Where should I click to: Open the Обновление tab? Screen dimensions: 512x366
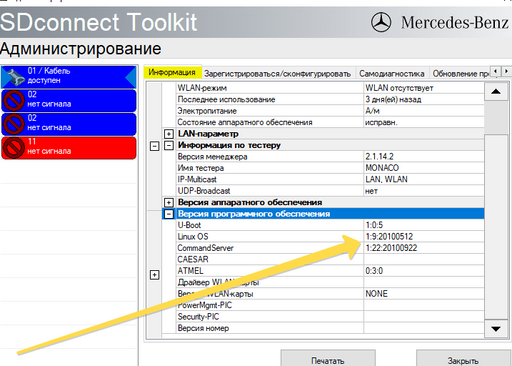(x=461, y=73)
